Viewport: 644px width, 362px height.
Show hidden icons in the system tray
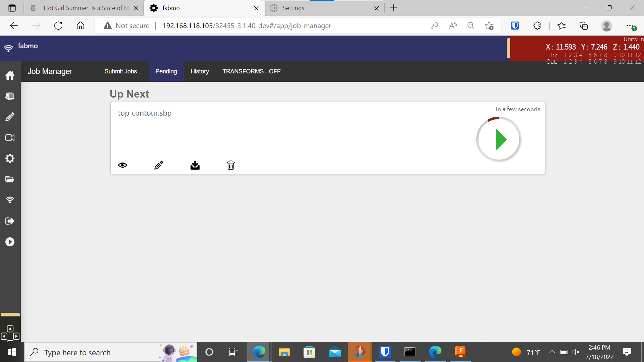click(x=552, y=352)
